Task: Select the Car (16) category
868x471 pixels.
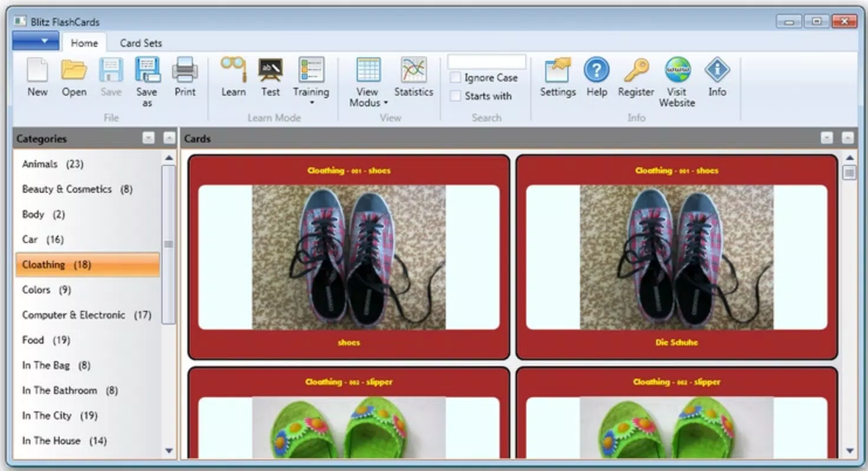Action: [88, 240]
